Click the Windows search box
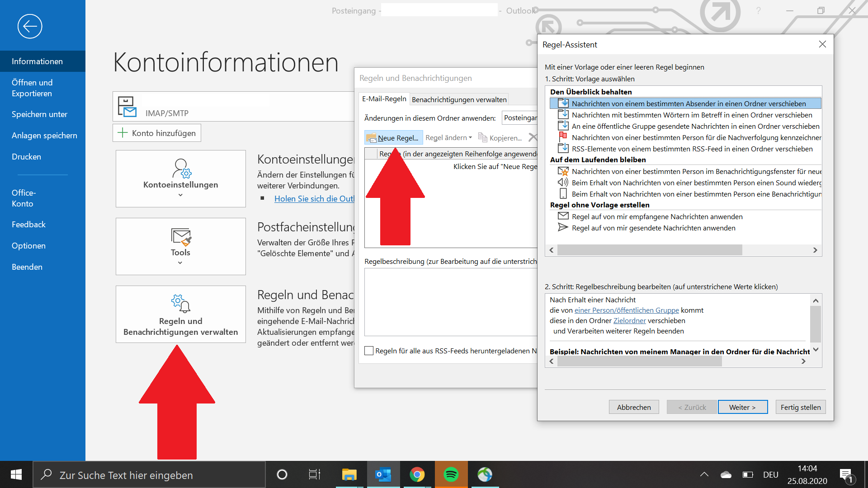The height and width of the screenshot is (488, 868). point(149,474)
